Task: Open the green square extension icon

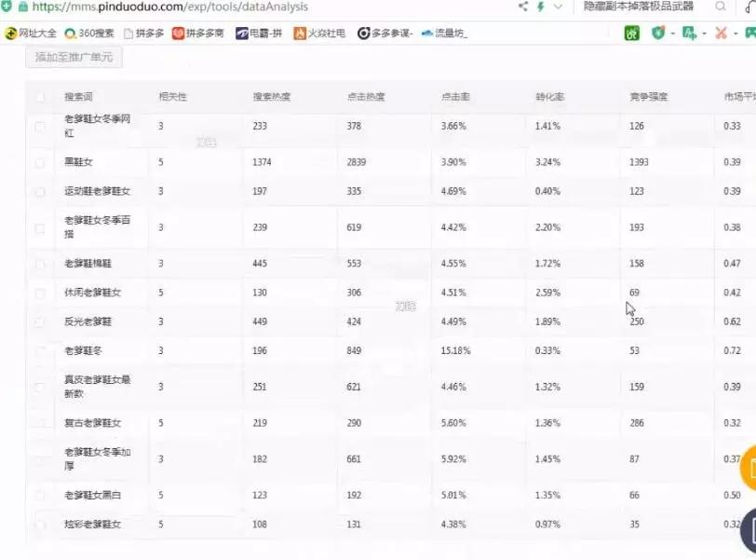Action: 631,33
